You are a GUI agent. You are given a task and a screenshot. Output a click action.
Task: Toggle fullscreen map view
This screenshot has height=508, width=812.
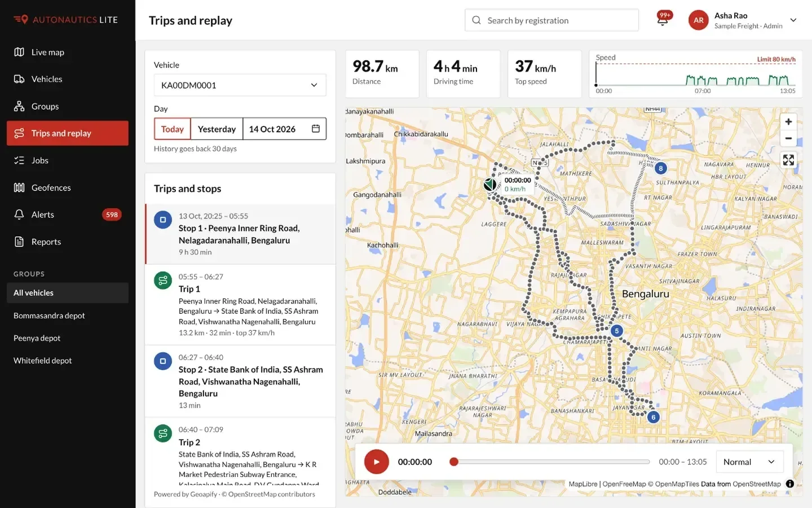pyautogui.click(x=788, y=160)
